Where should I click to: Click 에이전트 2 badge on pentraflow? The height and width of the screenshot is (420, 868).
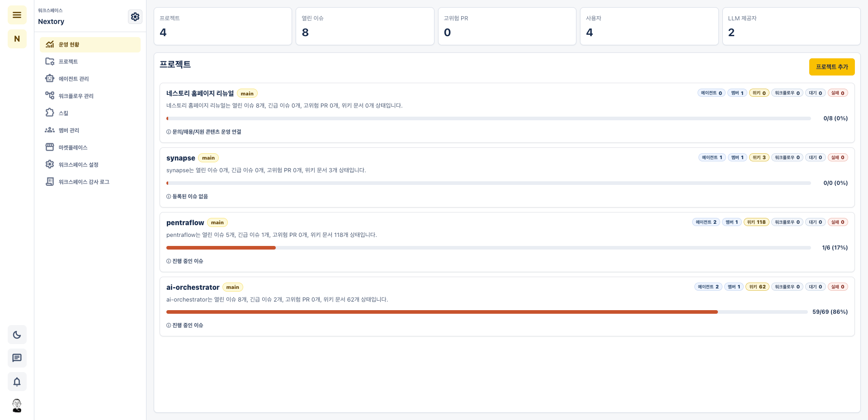pyautogui.click(x=707, y=222)
